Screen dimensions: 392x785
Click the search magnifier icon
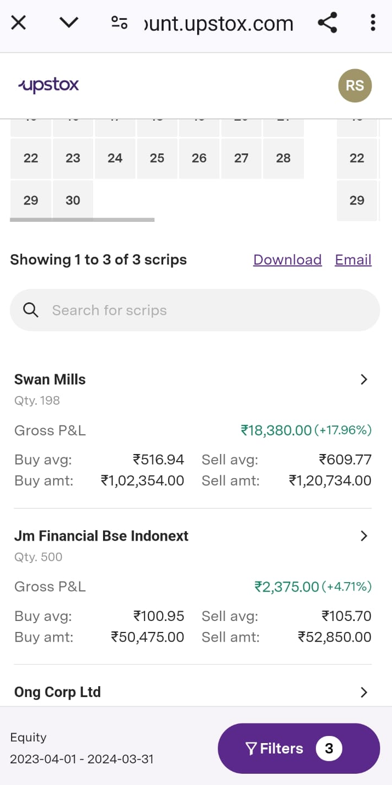[x=31, y=310]
